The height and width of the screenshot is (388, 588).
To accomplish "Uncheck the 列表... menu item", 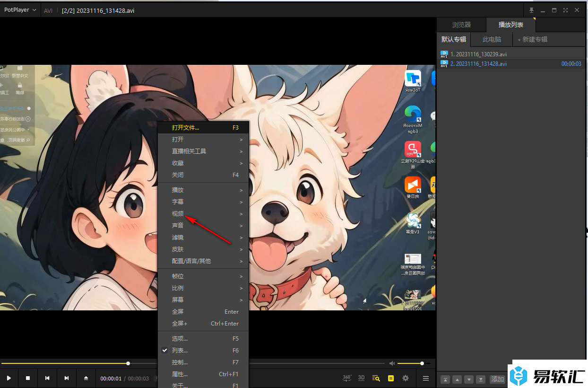I will [x=203, y=350].
